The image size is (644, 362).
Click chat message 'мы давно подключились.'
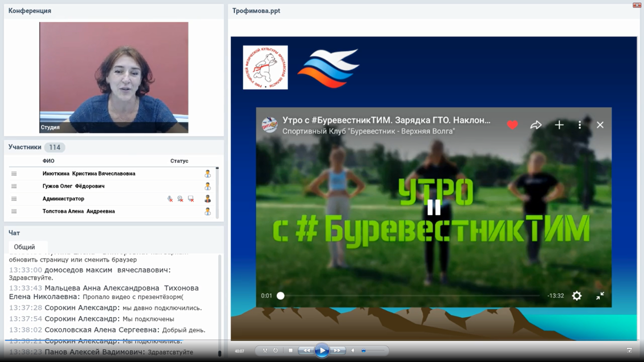[162, 308]
